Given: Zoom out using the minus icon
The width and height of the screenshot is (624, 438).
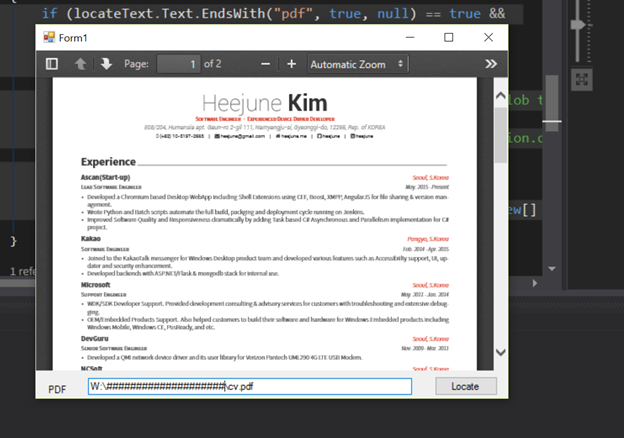Looking at the screenshot, I should [x=265, y=64].
